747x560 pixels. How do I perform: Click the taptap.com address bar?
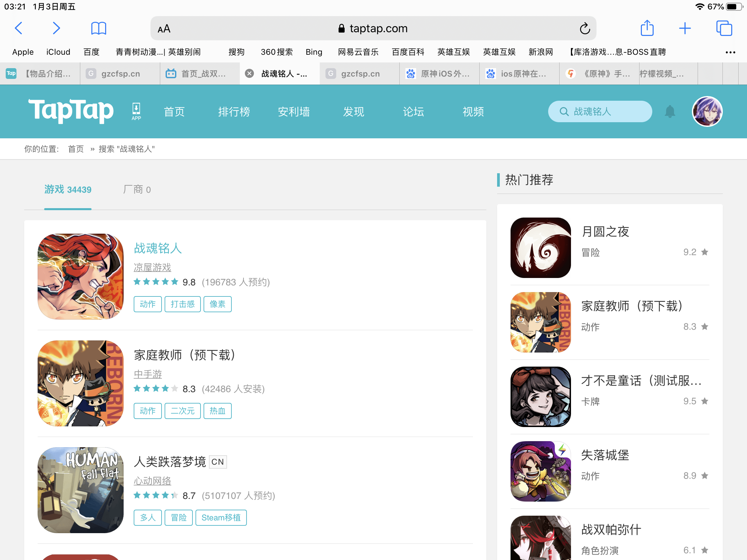pos(373,29)
